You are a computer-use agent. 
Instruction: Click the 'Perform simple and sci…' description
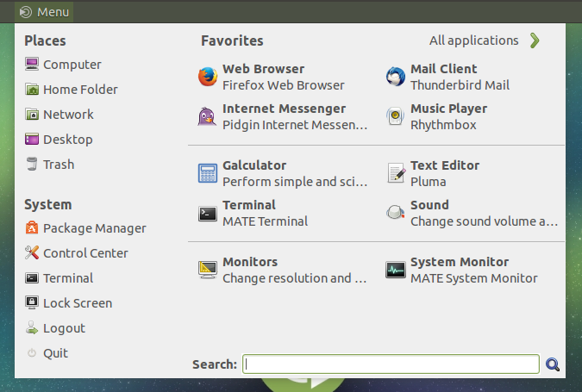click(295, 181)
